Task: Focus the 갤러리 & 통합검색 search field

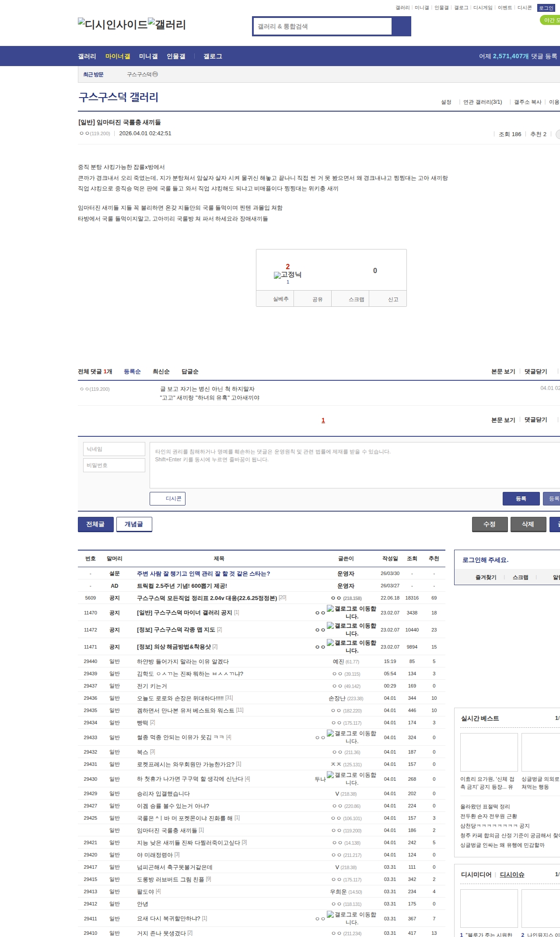Action: pyautogui.click(x=322, y=26)
